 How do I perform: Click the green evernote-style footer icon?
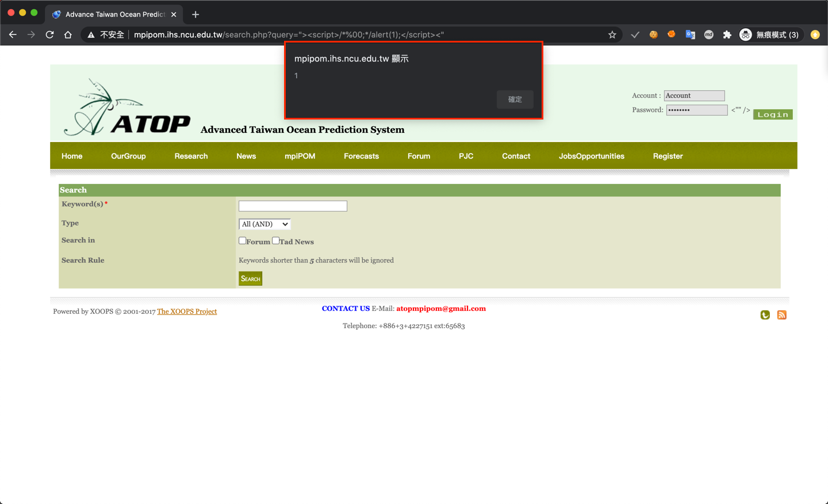tap(765, 315)
